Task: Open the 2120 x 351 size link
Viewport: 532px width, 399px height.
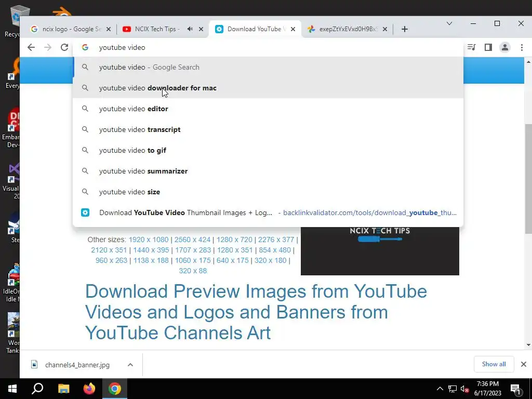Action: [x=109, y=250]
